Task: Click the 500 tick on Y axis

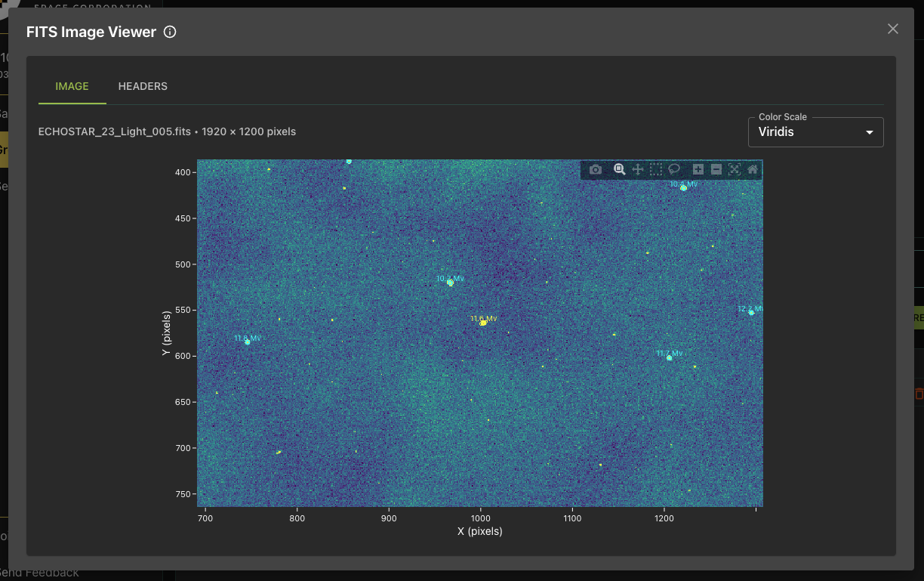Action: (x=183, y=264)
